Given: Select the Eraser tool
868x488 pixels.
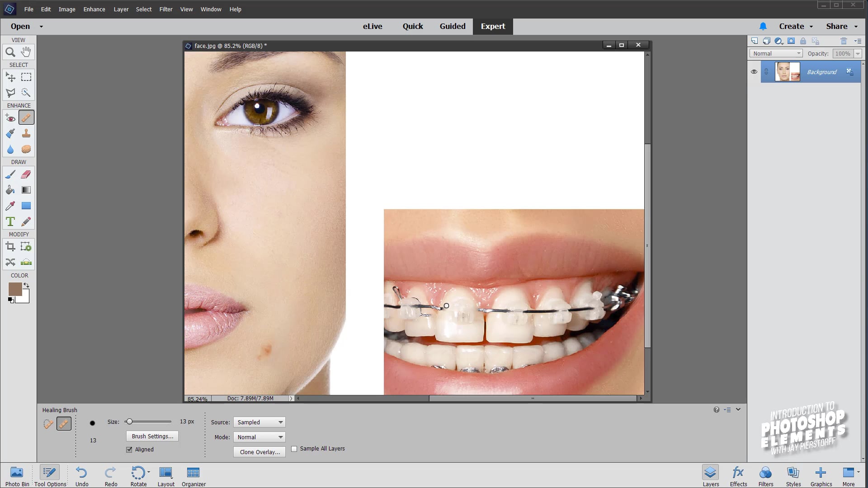Looking at the screenshot, I should pyautogui.click(x=26, y=174).
